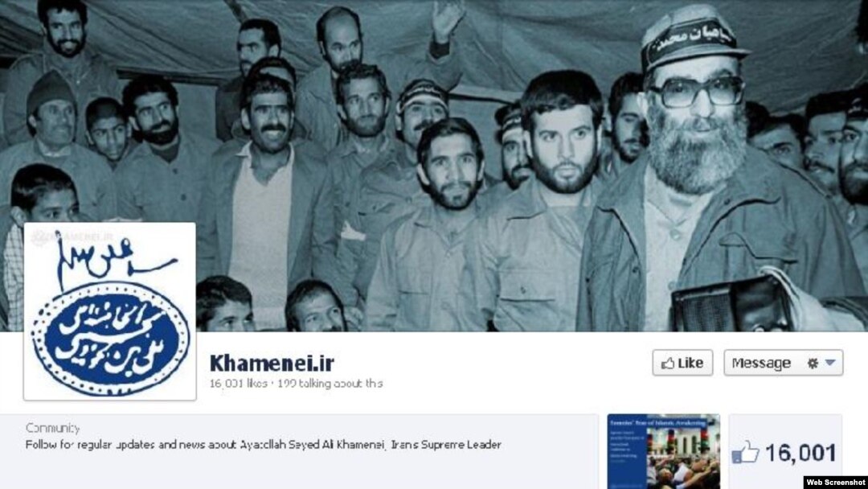Open the gear settings icon beside Message
868x489 pixels.
[813, 364]
